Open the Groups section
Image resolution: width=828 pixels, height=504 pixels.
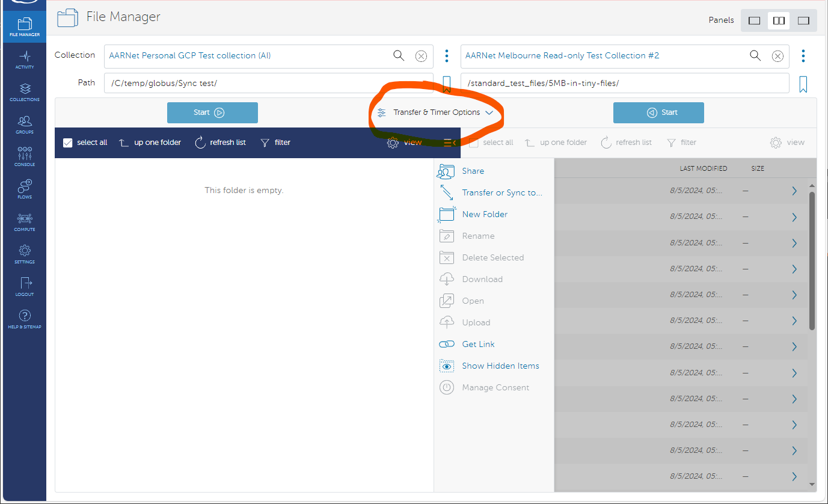pyautogui.click(x=25, y=124)
